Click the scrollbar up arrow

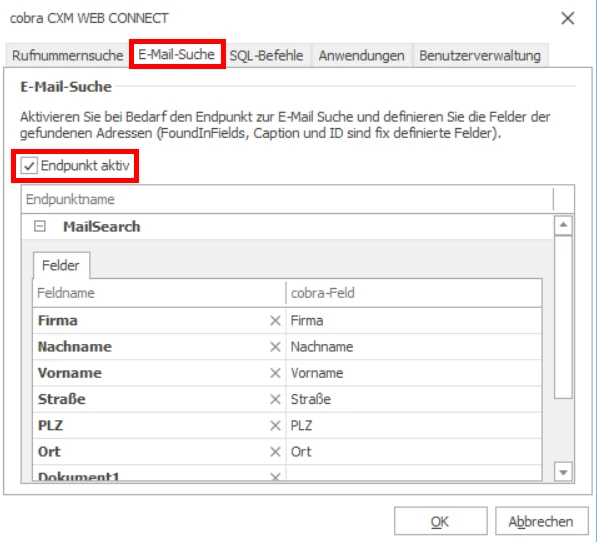point(563,225)
